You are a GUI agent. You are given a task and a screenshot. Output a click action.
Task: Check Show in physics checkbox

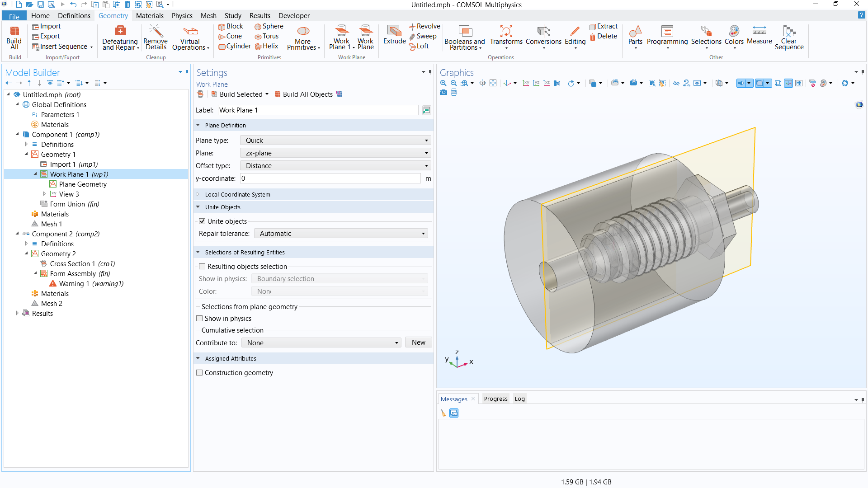coord(199,319)
